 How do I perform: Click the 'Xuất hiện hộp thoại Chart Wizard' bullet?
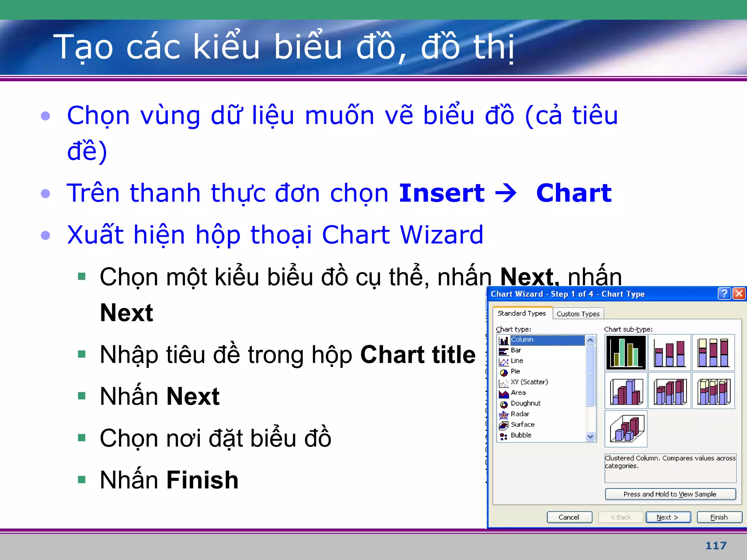click(275, 235)
